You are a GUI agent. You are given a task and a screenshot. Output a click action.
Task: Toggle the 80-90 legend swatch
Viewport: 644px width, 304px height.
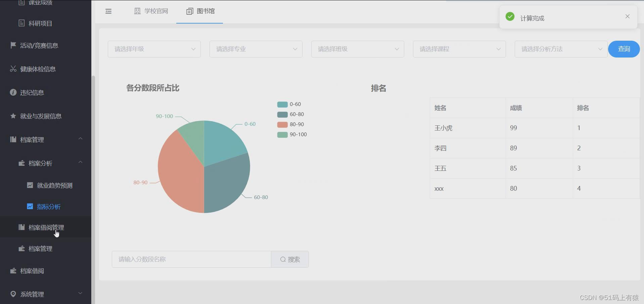(282, 125)
